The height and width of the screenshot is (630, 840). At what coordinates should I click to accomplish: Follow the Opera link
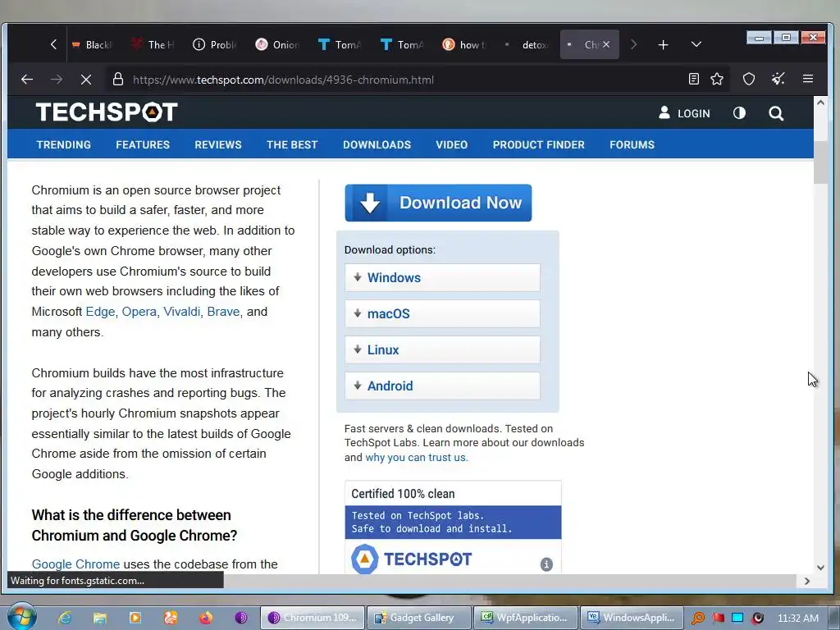139,312
